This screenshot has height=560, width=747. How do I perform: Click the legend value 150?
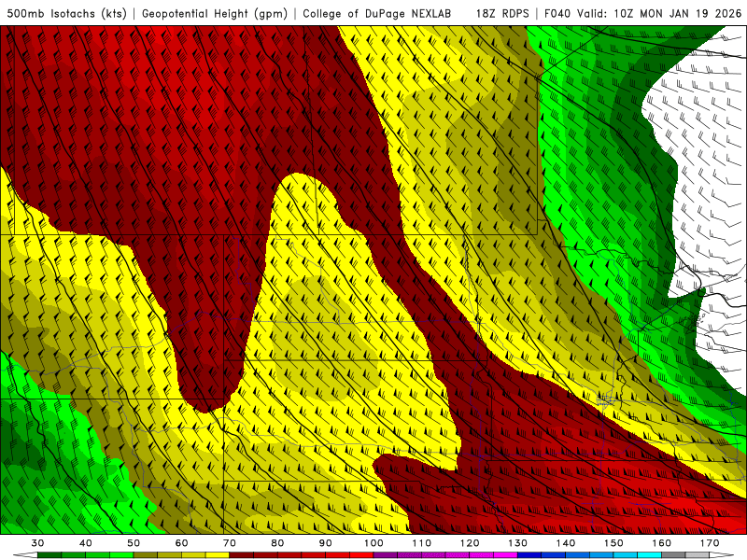614,543
